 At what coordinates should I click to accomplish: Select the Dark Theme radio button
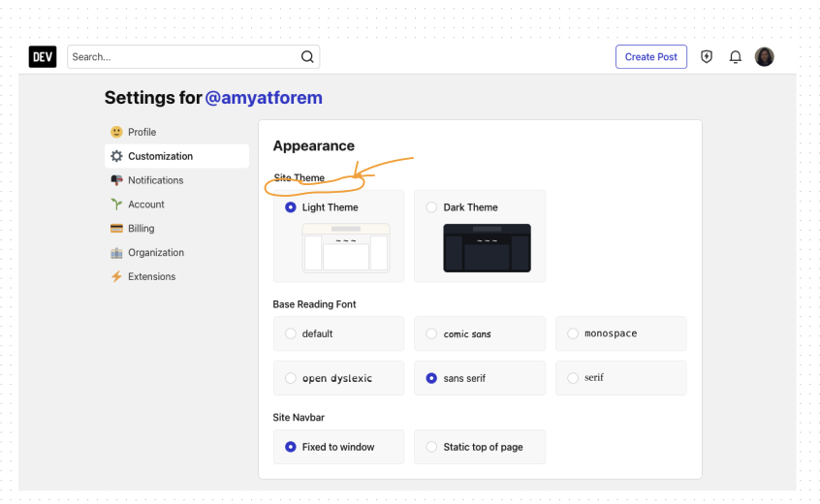pos(431,207)
